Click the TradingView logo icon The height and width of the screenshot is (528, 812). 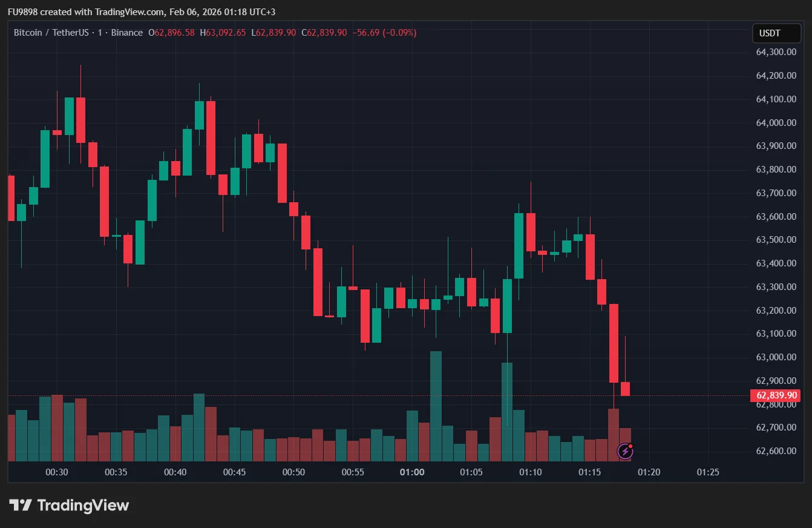(21, 505)
